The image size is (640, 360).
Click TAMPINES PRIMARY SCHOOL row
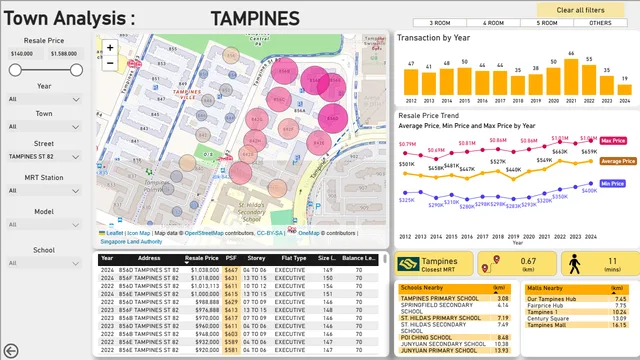pos(455,298)
